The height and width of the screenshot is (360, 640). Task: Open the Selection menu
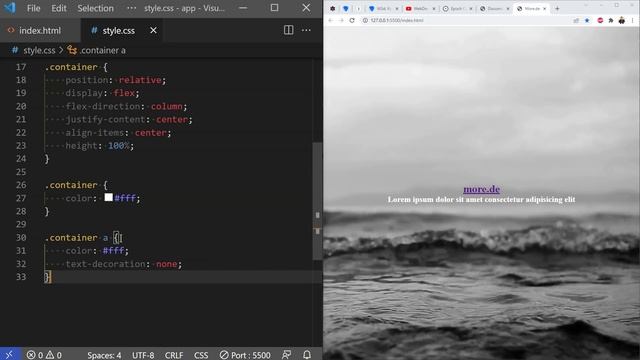coord(96,8)
